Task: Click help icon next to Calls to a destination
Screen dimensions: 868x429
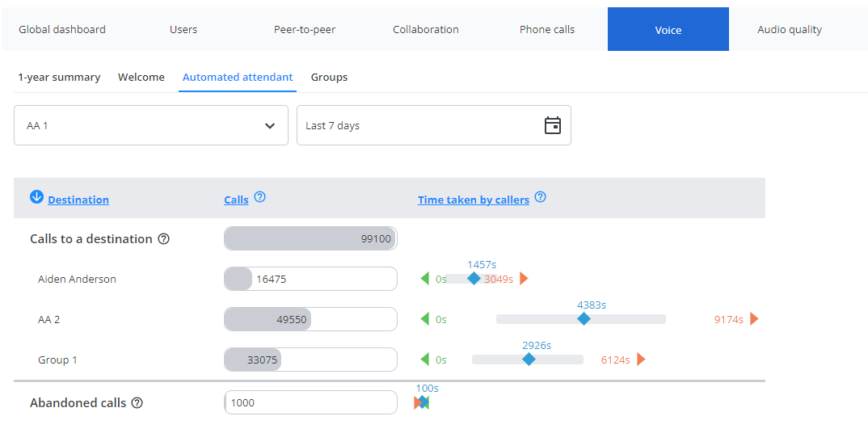Action: click(163, 239)
